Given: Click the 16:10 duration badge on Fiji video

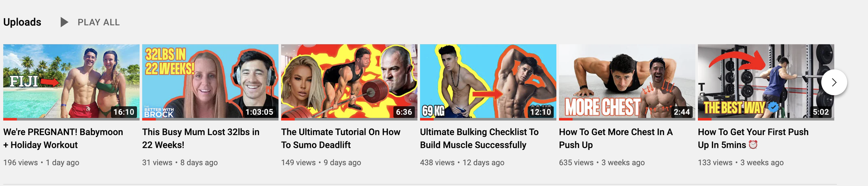Looking at the screenshot, I should point(124,112).
